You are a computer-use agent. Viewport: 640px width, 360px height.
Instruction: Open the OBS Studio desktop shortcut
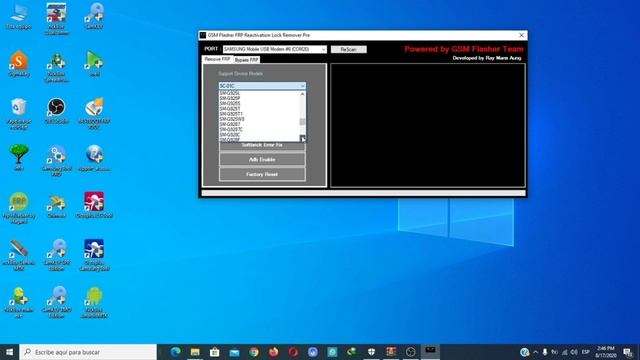(56, 111)
